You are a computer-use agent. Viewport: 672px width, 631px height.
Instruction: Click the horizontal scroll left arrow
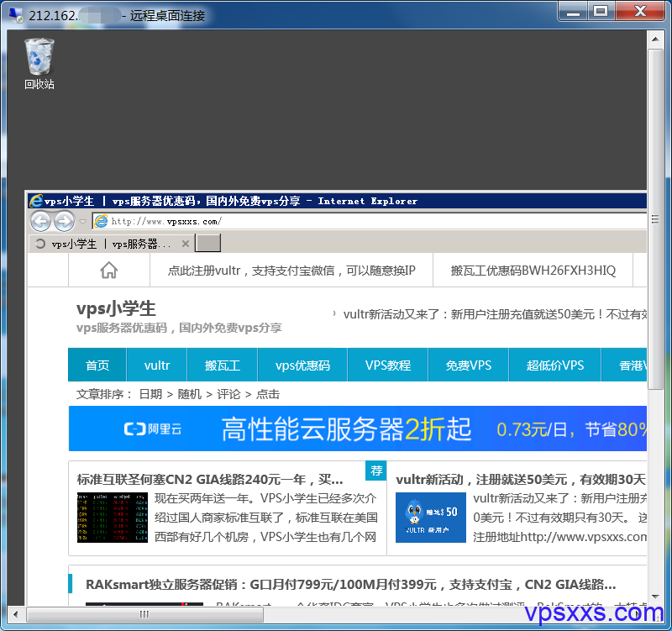point(16,614)
